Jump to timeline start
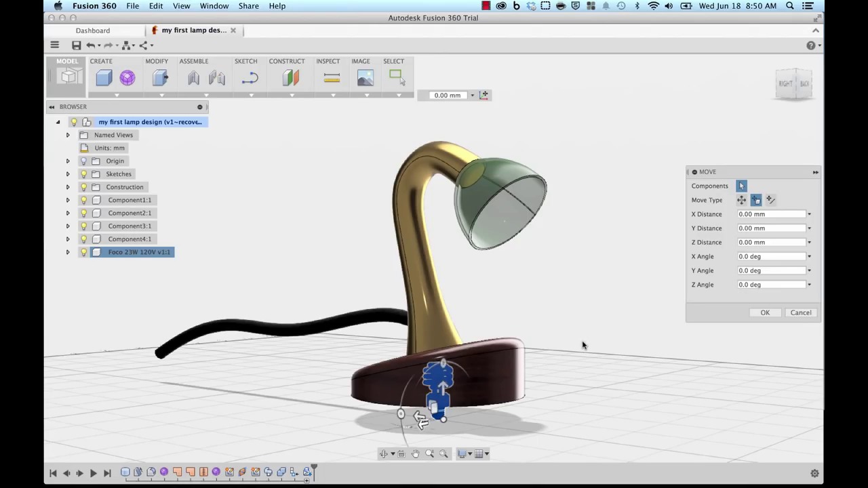868x488 pixels. (53, 473)
